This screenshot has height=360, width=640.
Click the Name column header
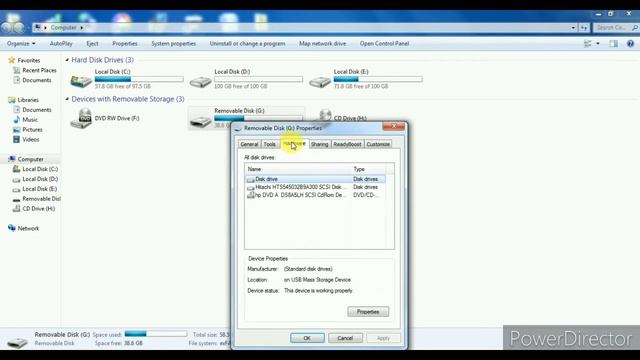298,169
